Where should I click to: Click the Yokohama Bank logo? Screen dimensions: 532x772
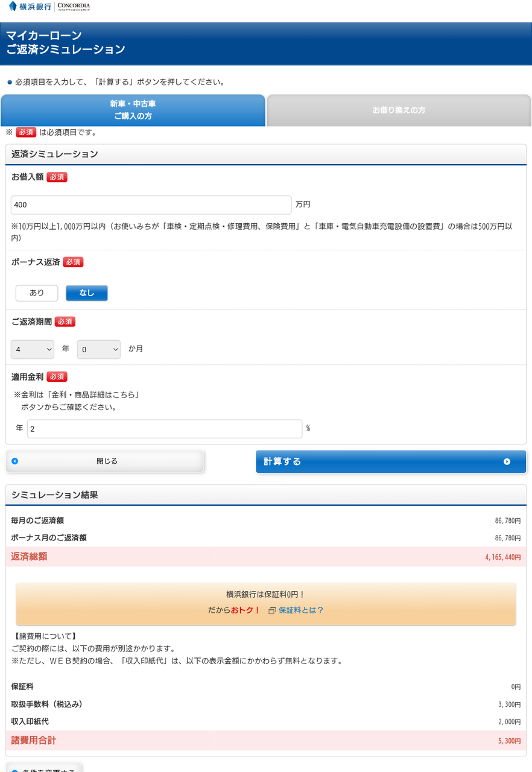click(30, 7)
